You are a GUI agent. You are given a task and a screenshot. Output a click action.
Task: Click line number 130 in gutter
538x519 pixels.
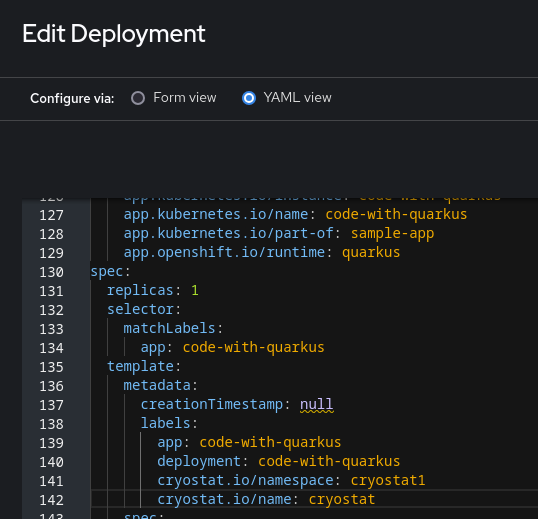(x=51, y=272)
